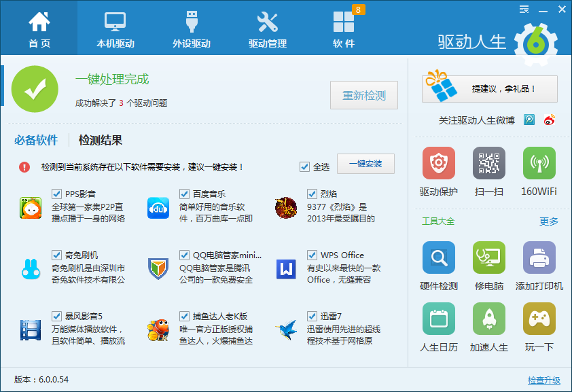Click the 检查升级 check update link

(x=544, y=380)
